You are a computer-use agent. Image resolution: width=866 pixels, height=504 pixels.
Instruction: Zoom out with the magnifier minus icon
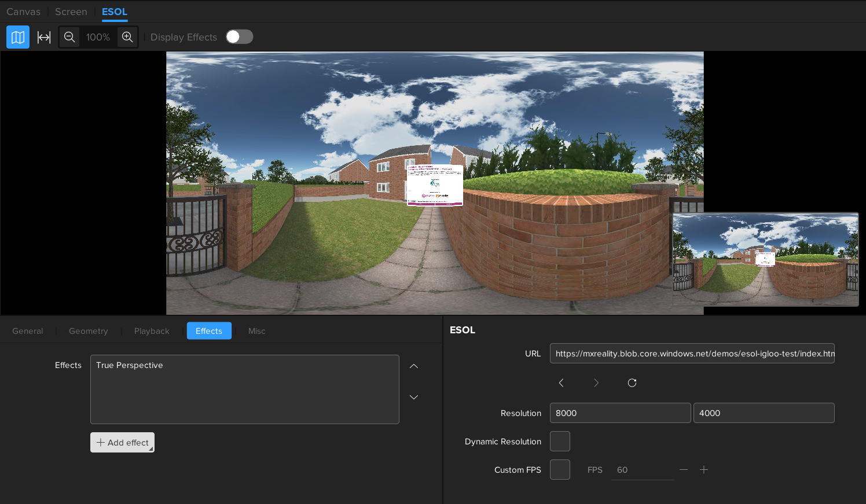(69, 37)
